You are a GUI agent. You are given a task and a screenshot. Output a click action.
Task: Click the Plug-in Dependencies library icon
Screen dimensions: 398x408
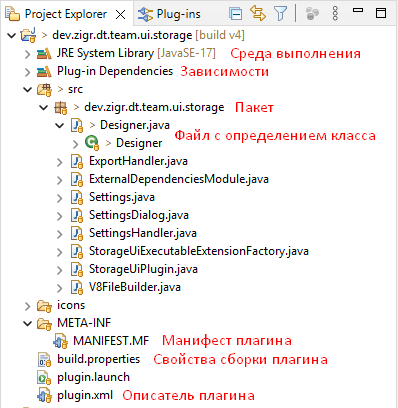coord(44,72)
